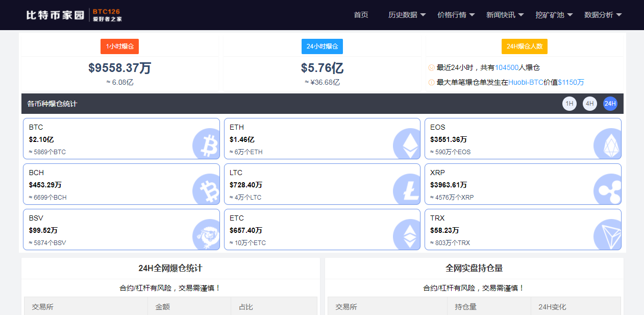Click the 24H全网爆仓统计 heading
This screenshot has height=315, width=644.
pos(170,268)
